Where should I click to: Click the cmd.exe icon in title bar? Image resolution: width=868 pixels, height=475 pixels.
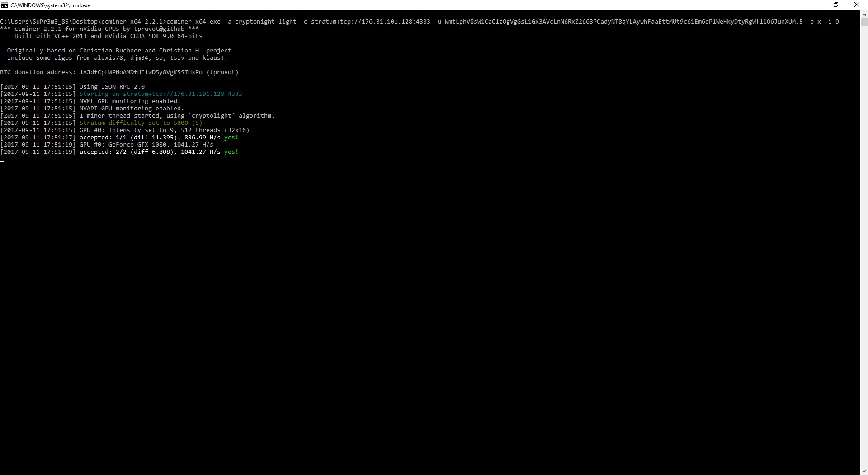[5, 5]
